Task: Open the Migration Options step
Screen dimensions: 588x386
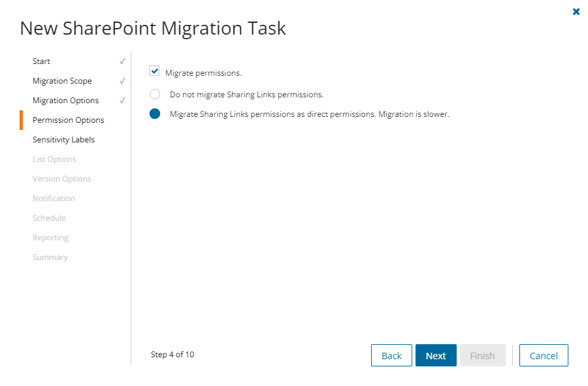Action: point(66,101)
